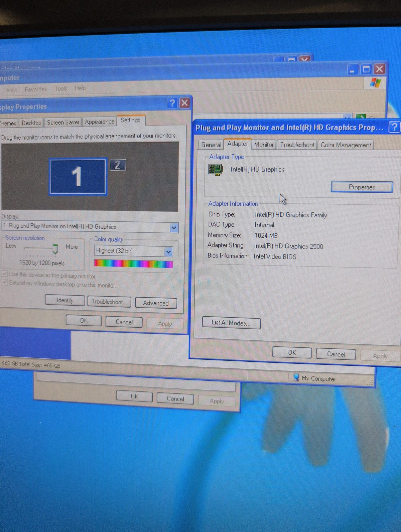
Task: Click Cancel in the Graphics Properties dialog
Action: [x=336, y=354]
